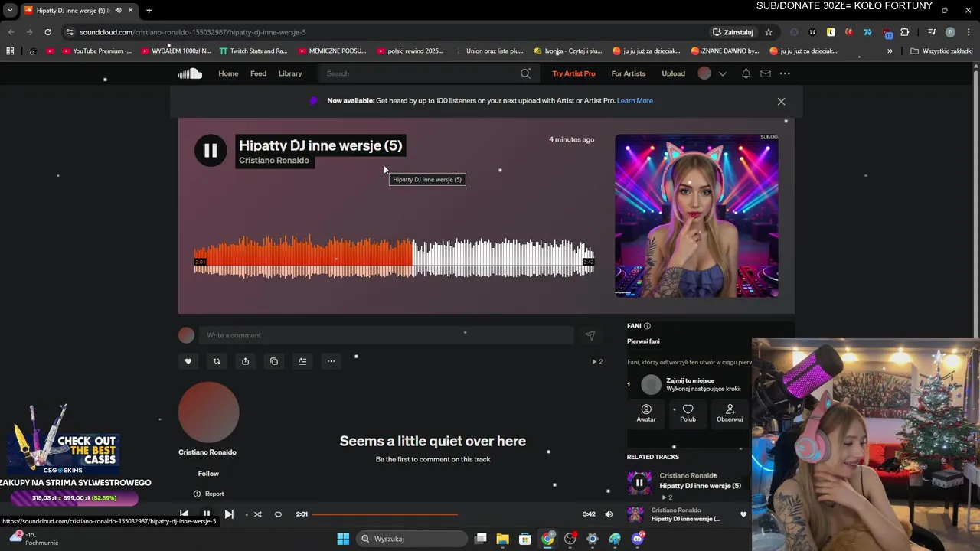Viewport: 980px width, 551px height.
Task: Mute the tab using its speaker icon
Action: 118,11
